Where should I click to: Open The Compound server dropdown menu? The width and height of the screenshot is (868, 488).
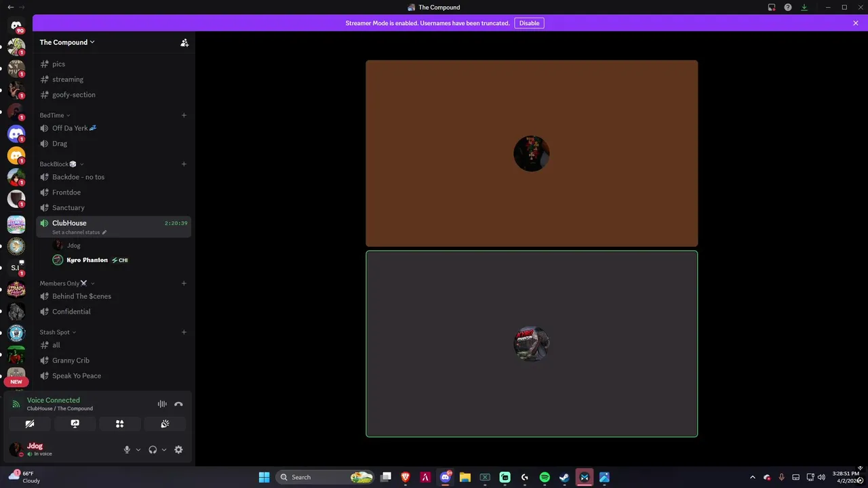pyautogui.click(x=67, y=42)
